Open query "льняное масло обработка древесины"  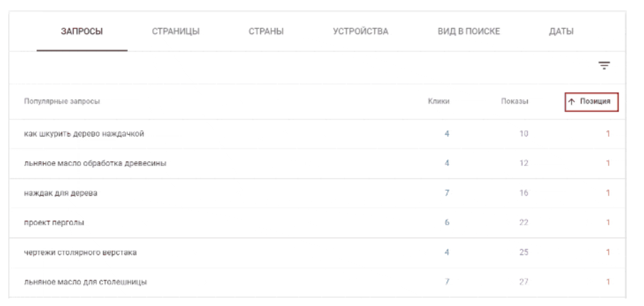pyautogui.click(x=95, y=163)
